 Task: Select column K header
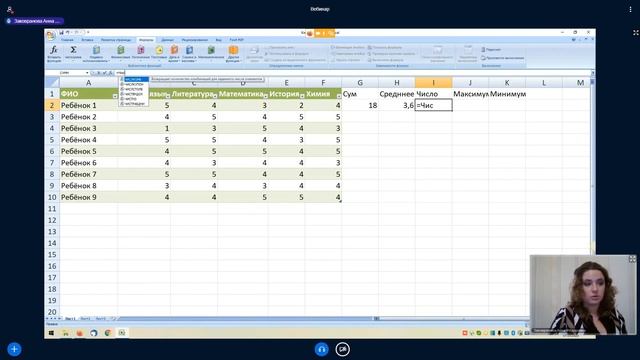click(x=507, y=83)
